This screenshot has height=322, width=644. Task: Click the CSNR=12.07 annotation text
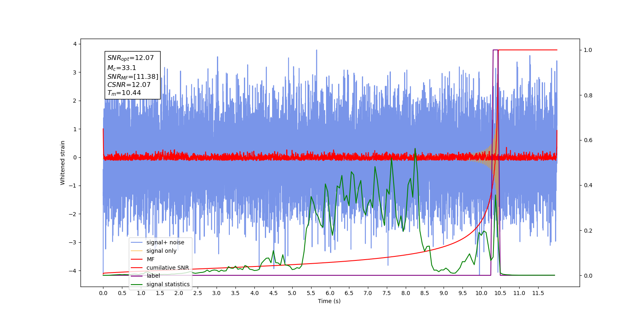point(129,85)
